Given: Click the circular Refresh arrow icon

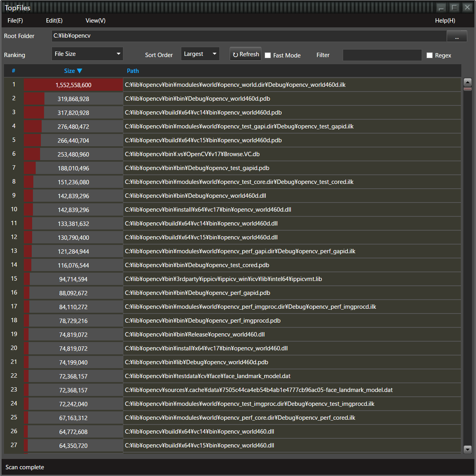Looking at the screenshot, I should tap(236, 54).
